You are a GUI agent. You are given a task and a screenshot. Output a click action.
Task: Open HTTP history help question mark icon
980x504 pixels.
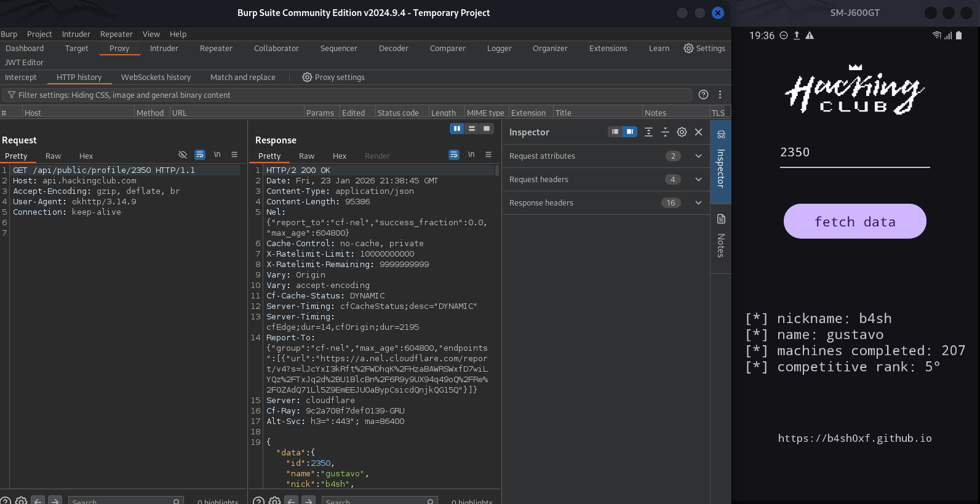(703, 94)
